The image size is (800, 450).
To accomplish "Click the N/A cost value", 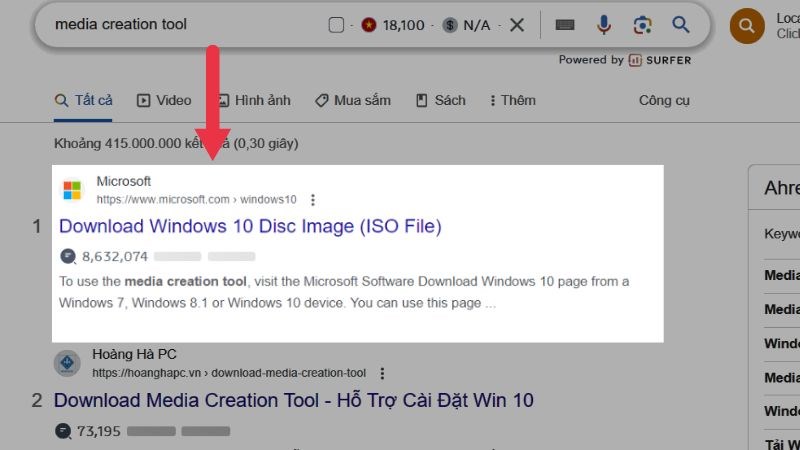I will (477, 25).
